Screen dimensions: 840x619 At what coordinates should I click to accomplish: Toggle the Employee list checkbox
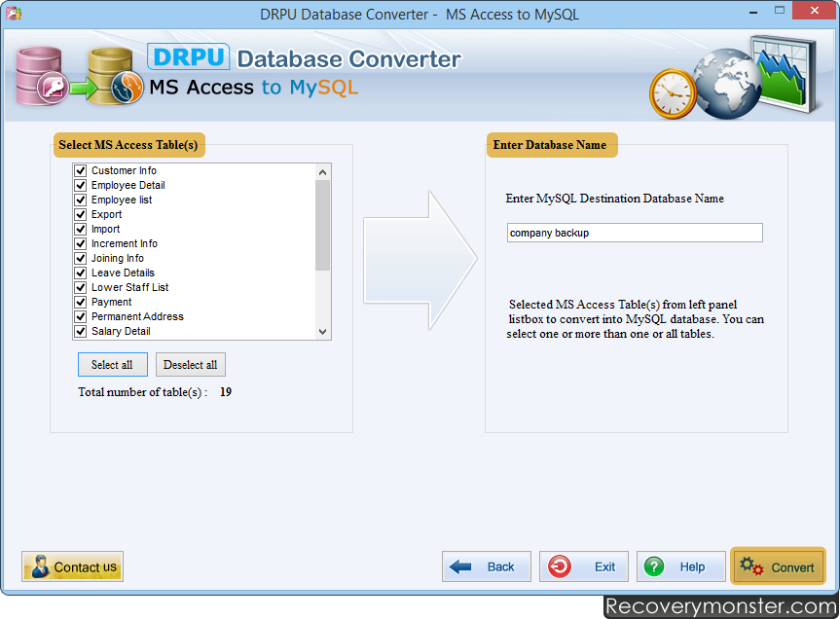81,200
